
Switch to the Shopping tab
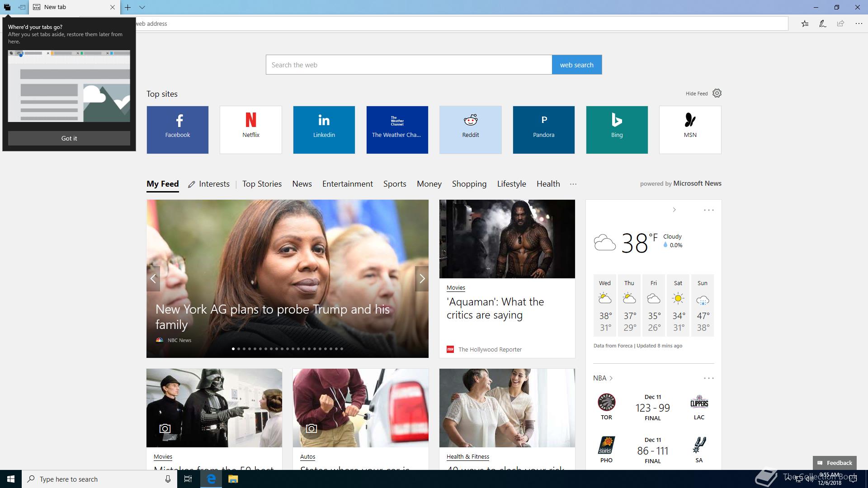469,184
